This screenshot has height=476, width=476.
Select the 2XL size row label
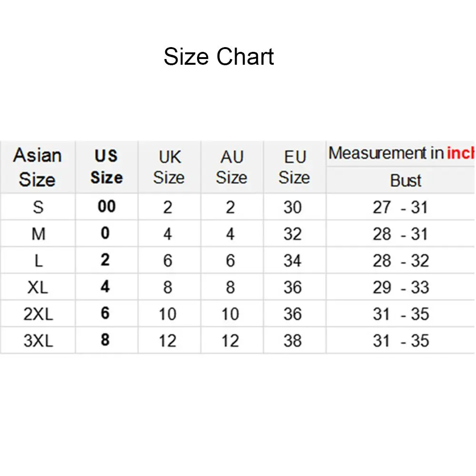point(38,314)
